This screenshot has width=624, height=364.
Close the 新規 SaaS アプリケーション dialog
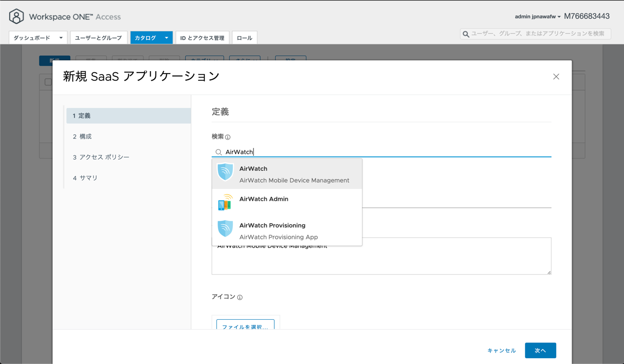click(x=556, y=76)
